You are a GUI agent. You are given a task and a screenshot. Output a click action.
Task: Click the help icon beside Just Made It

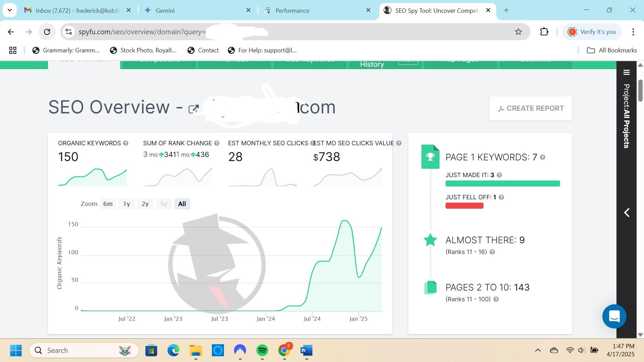tap(499, 175)
